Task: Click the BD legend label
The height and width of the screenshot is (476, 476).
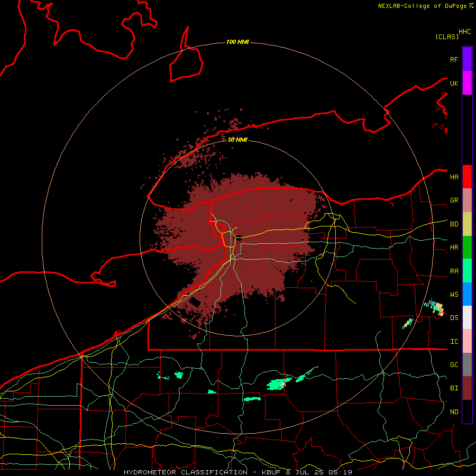Action: point(454,224)
